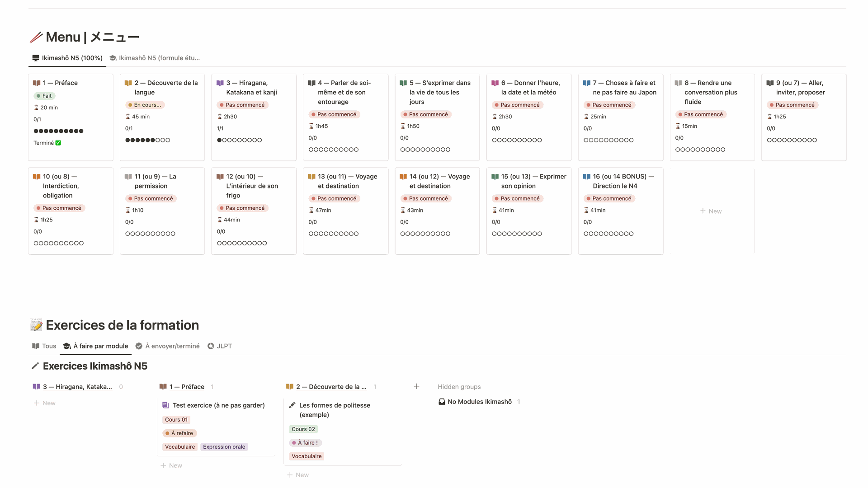
Task: Click the pencil icon beside Exercices Ikimashô N5
Action: point(35,366)
